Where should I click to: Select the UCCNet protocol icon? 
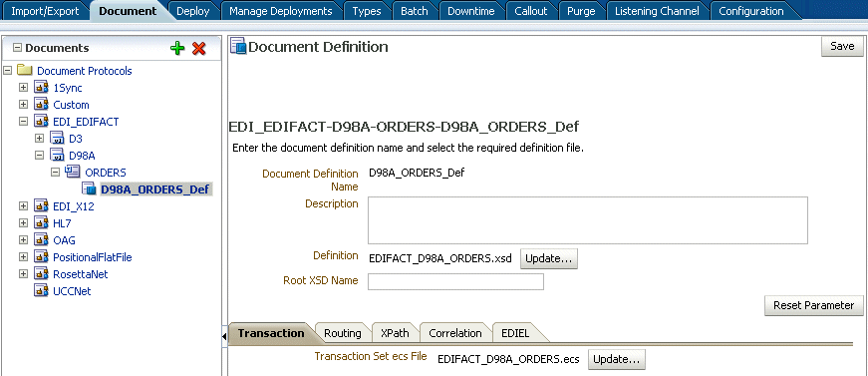click(42, 290)
